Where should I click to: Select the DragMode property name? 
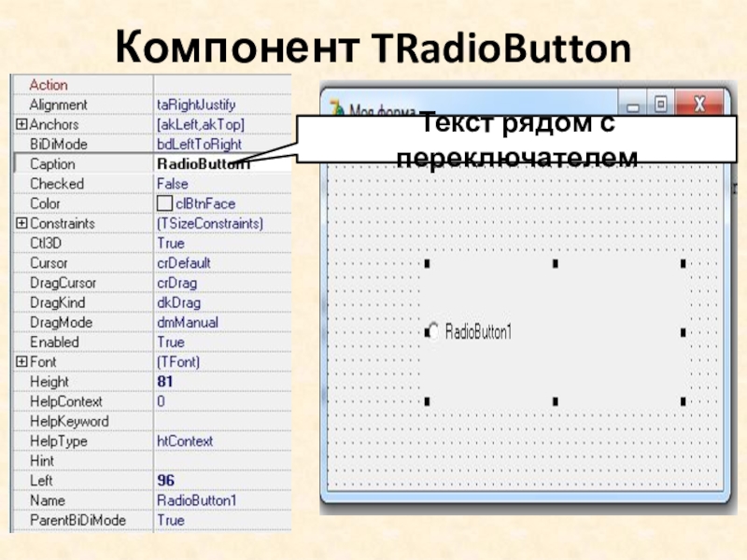62,322
